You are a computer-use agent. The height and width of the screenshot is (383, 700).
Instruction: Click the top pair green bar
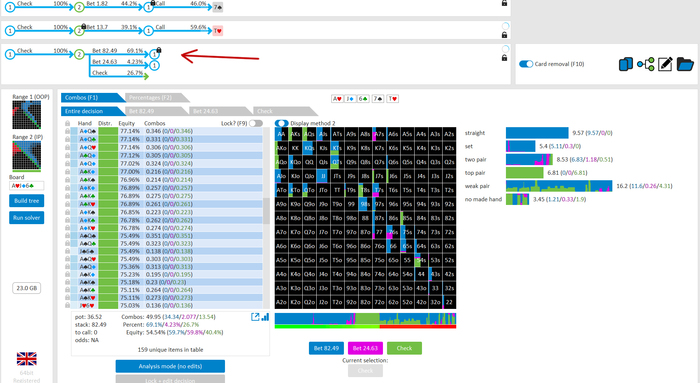(x=525, y=173)
